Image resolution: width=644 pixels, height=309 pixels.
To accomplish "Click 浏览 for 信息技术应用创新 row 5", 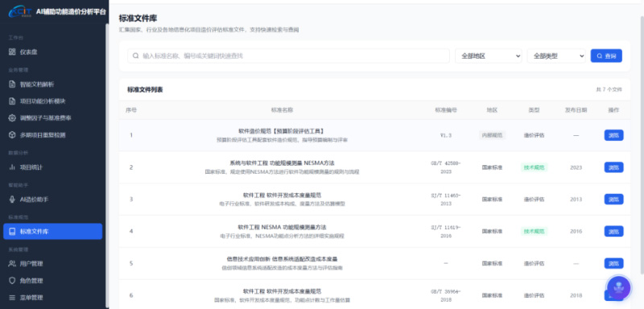I will tap(613, 263).
